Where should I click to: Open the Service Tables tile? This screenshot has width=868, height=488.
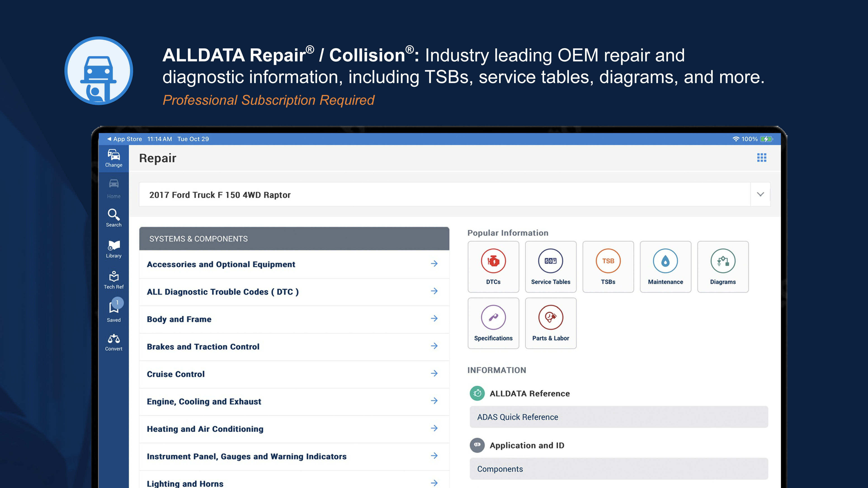(x=551, y=267)
